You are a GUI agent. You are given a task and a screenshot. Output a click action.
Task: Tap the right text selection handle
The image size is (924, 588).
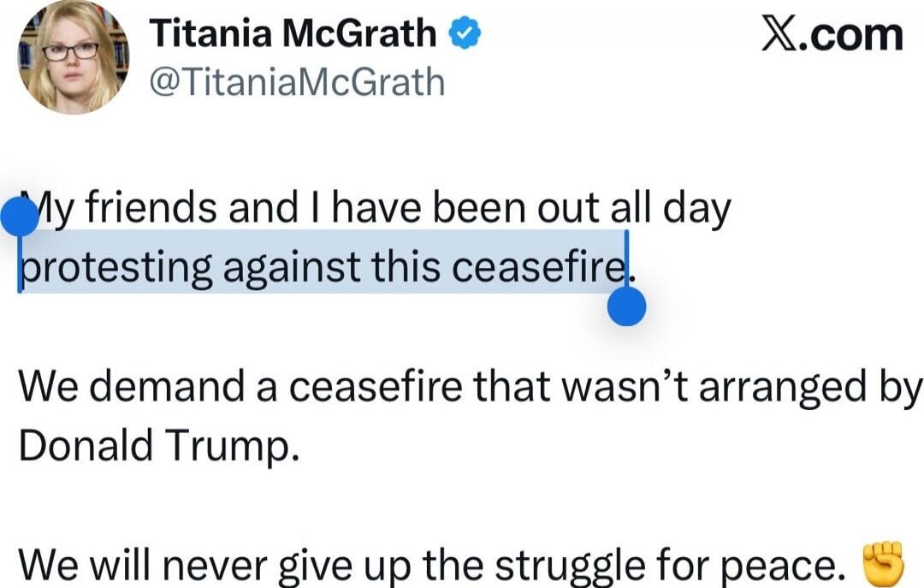pos(626,306)
